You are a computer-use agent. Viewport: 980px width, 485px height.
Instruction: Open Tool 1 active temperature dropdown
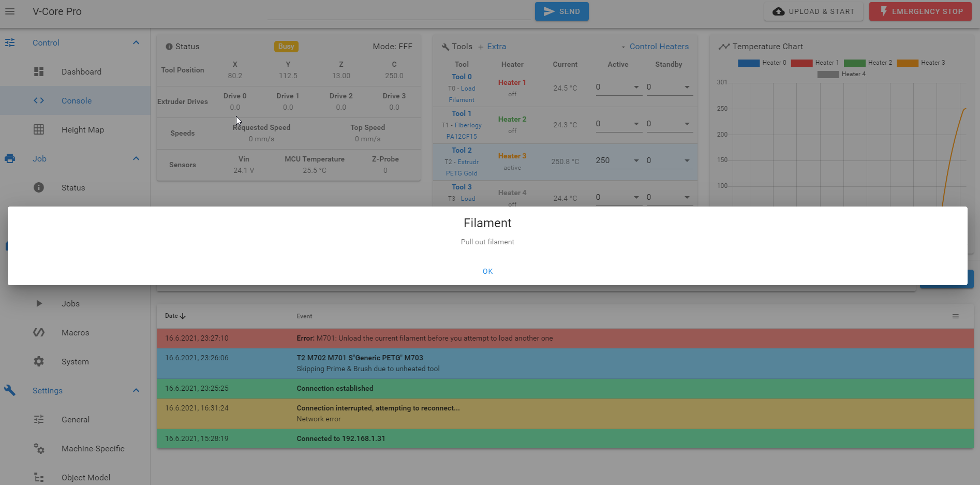point(636,124)
